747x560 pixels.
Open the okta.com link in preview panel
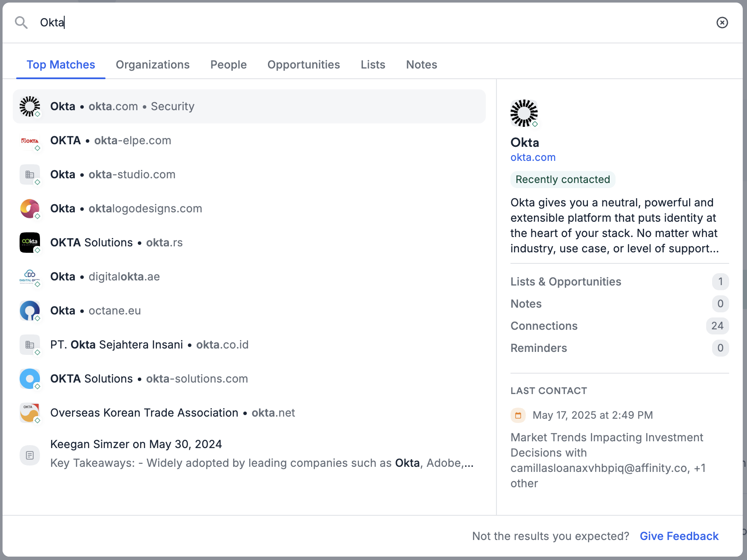point(533,157)
